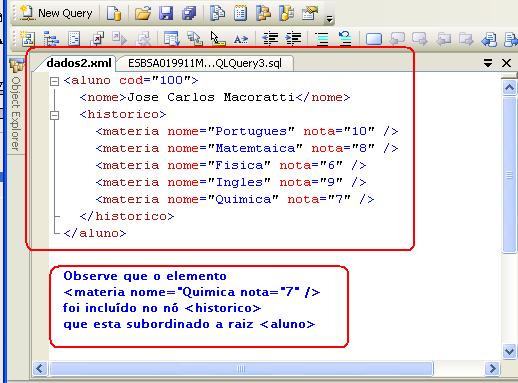Open the Object Explorer side tab
This screenshot has width=518, height=383.
16,106
